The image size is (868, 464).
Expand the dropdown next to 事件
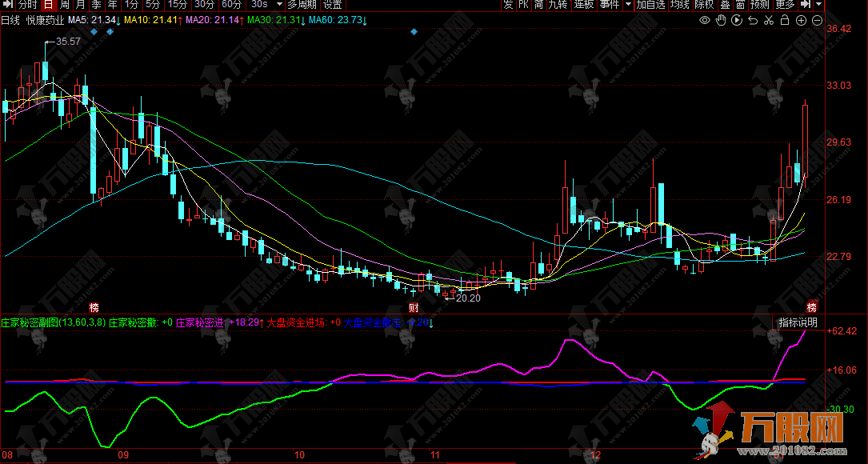point(628,5)
